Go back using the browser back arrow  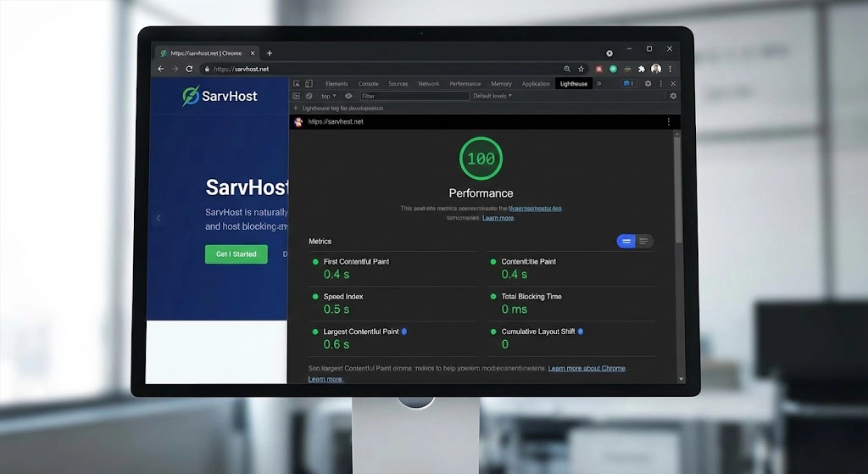tap(160, 70)
